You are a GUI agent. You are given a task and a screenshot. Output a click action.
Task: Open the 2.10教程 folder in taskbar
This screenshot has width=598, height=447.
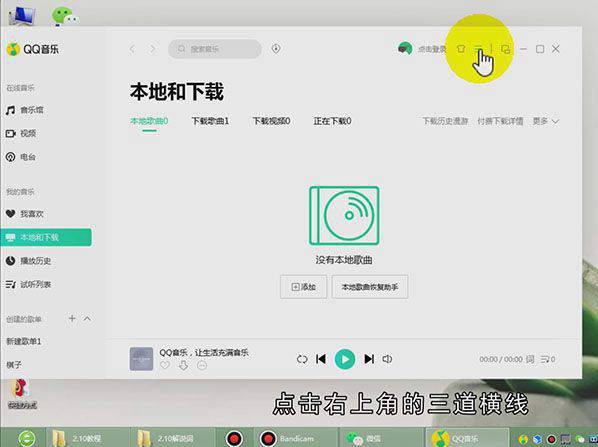87,438
